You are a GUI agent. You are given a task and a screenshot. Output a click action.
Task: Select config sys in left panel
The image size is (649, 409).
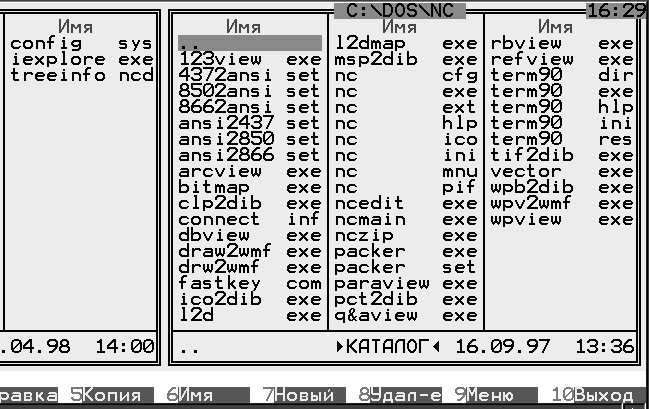coord(82,43)
